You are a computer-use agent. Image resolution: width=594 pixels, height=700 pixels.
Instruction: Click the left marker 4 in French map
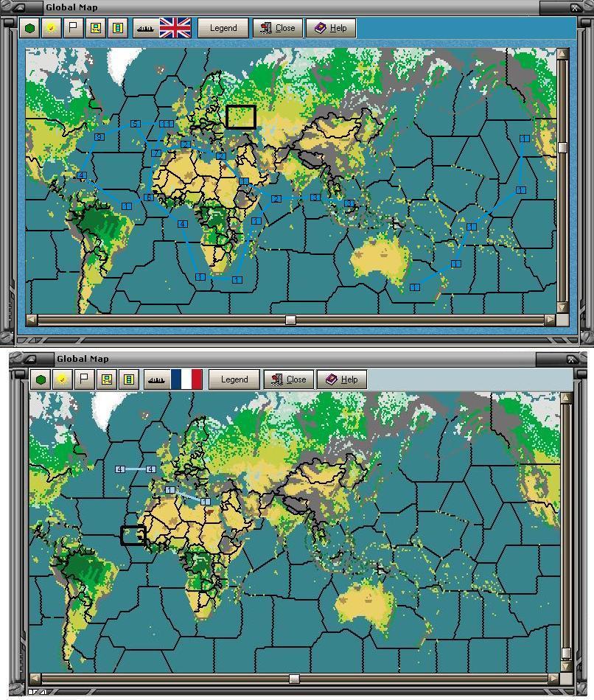120,469
